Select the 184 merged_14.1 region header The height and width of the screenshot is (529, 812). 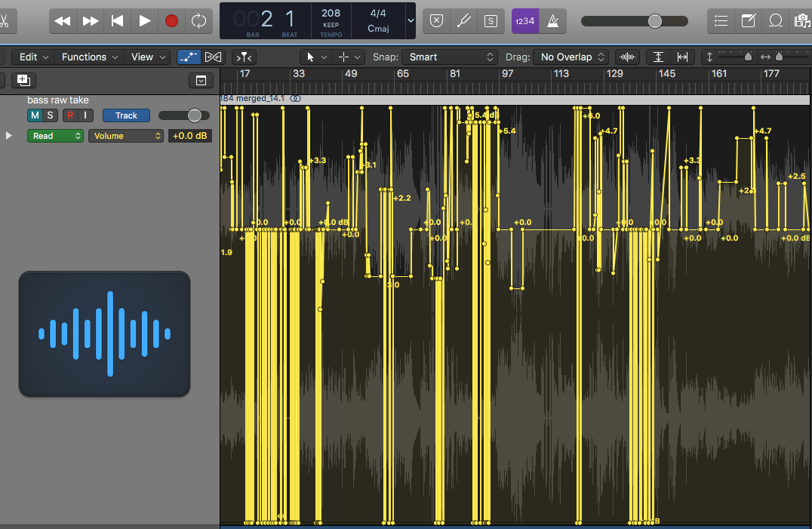[x=515, y=98]
